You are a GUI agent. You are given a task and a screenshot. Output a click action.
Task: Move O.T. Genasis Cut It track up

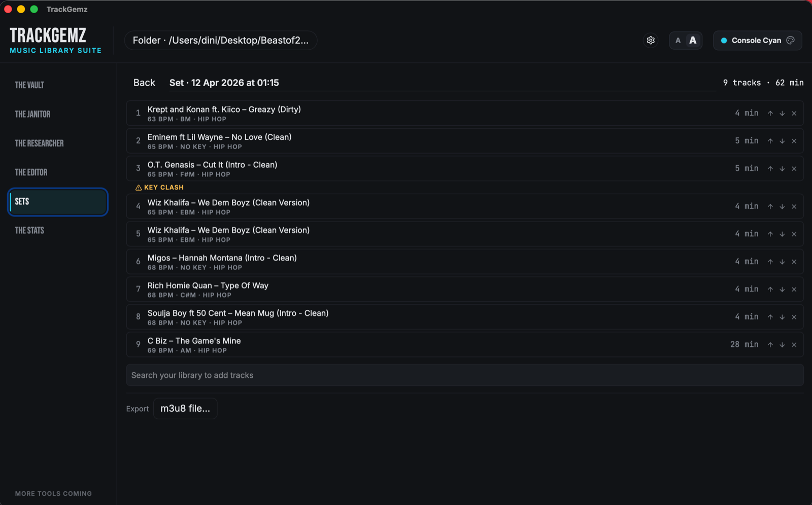pyautogui.click(x=770, y=169)
